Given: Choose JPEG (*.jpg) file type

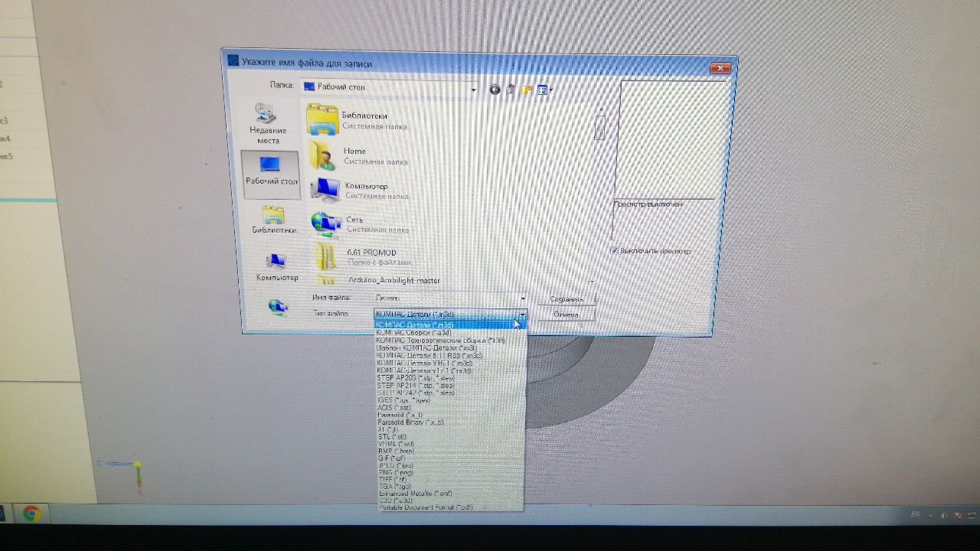Looking at the screenshot, I should click(450, 465).
